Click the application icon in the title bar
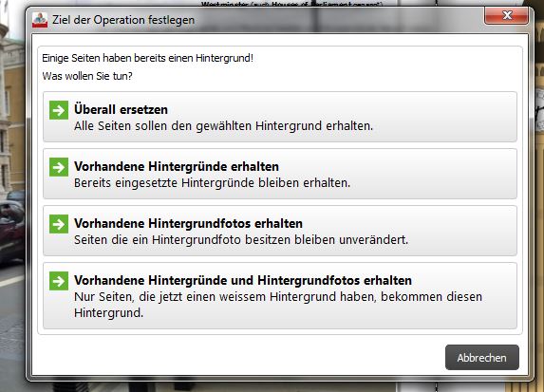544x392 pixels. coord(40,20)
